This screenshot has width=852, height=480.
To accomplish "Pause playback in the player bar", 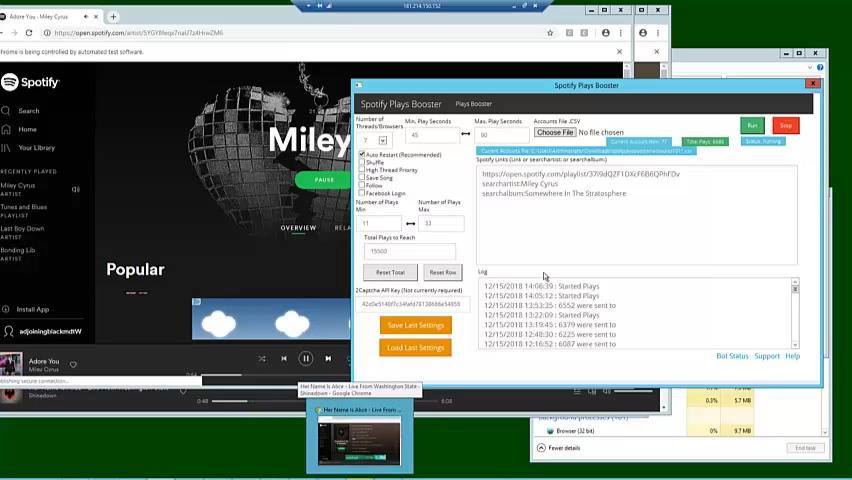I will pyautogui.click(x=306, y=359).
